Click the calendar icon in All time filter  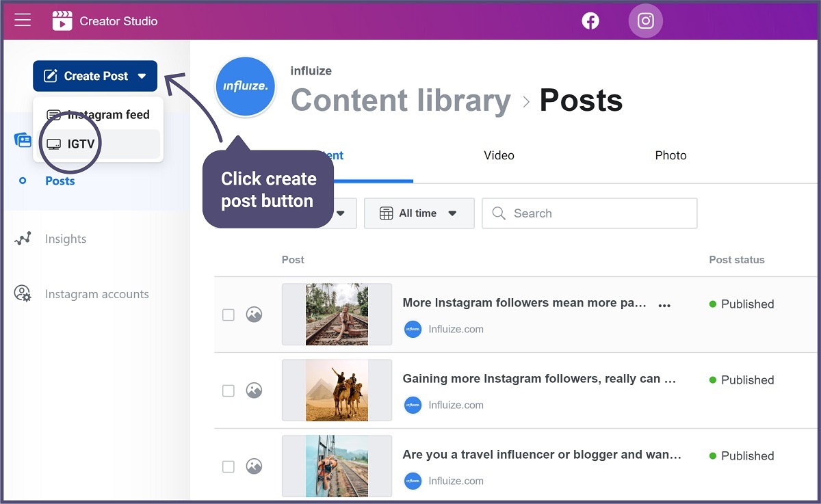tap(386, 213)
